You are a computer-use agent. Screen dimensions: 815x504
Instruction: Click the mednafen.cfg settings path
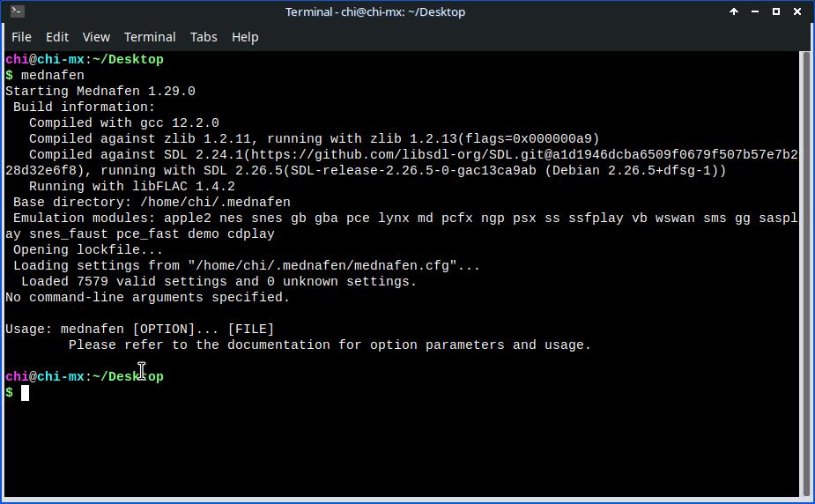click(322, 265)
